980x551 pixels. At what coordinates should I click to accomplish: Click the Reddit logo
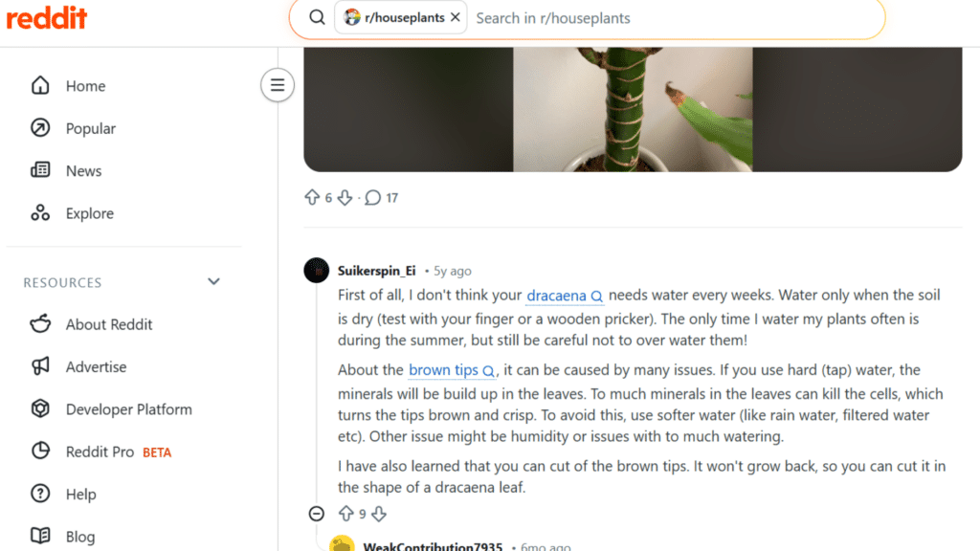point(47,16)
